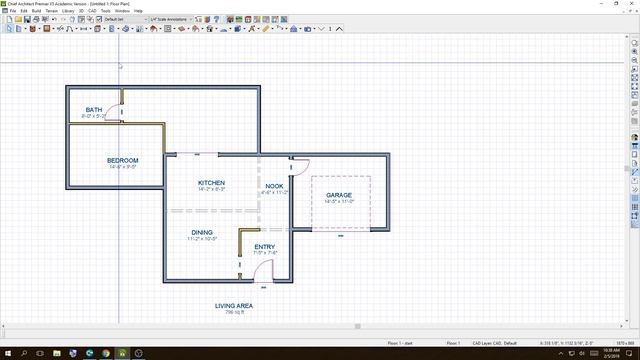Click the Undo arrow
Viewport: 640px width, 360px height.
54,19
